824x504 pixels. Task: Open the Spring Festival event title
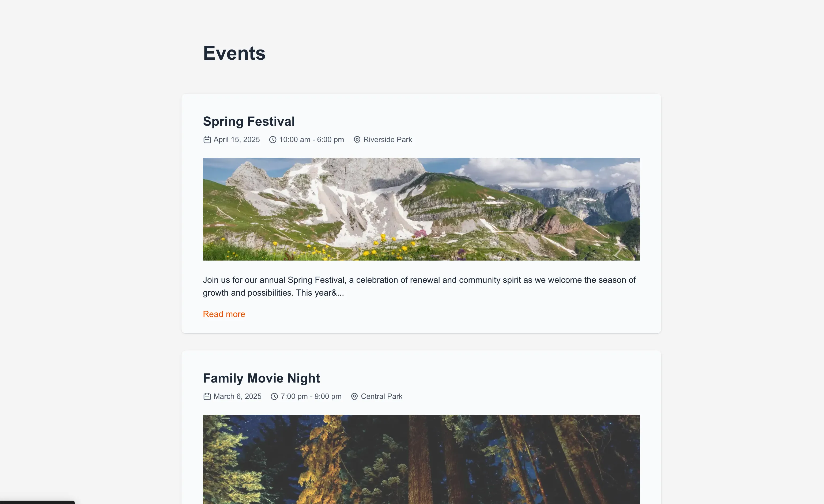click(x=249, y=121)
